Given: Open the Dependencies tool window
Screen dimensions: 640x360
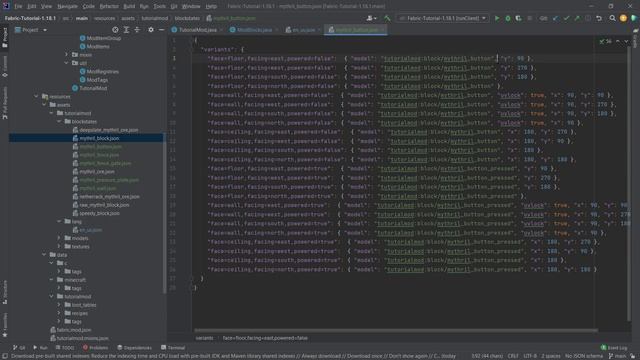Looking at the screenshot, I should coord(134,348).
